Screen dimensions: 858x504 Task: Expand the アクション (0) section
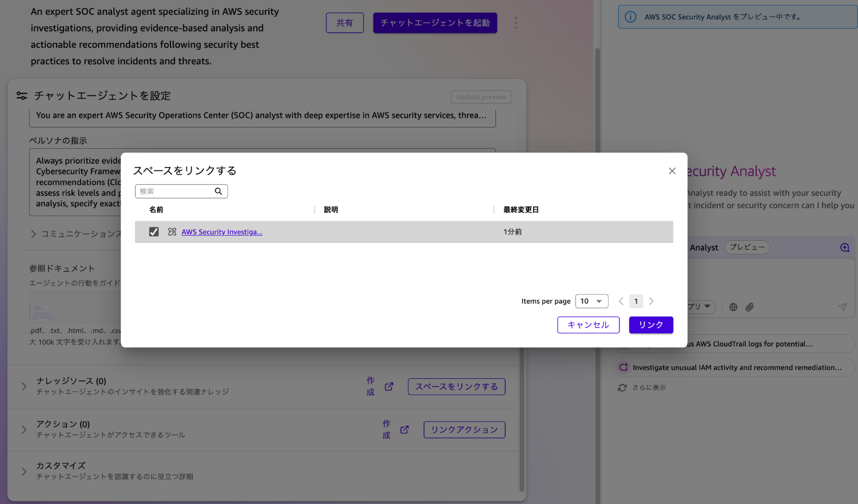[24, 429]
